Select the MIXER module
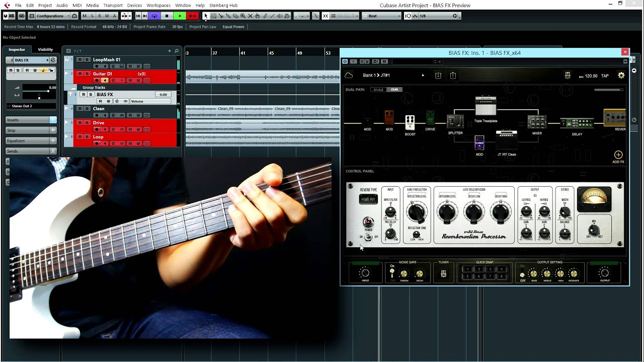Viewport: 644px width, 362px height. click(x=537, y=122)
